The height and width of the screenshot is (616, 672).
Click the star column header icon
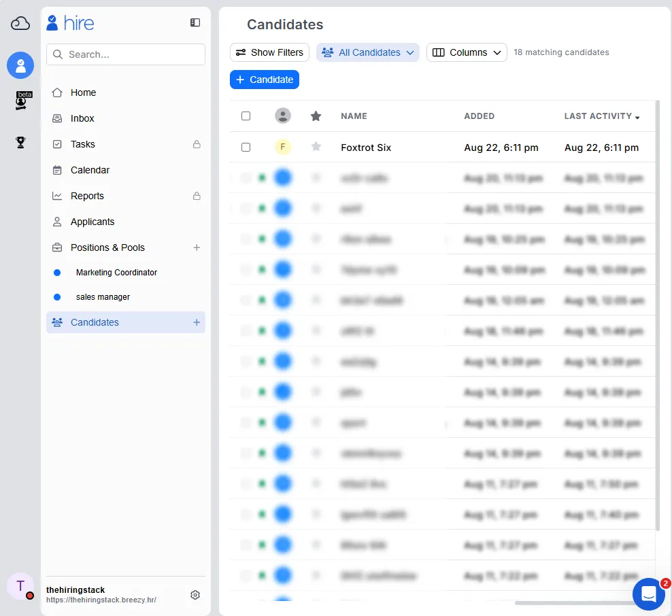316,116
